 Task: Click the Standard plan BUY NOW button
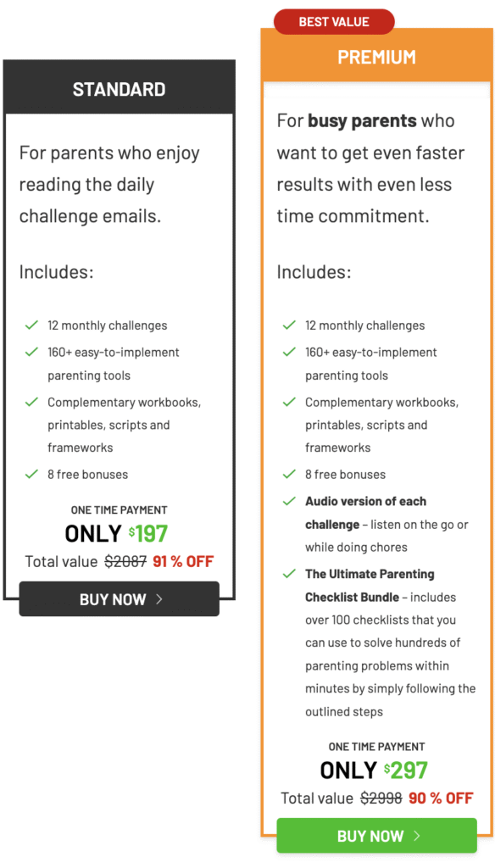(119, 598)
